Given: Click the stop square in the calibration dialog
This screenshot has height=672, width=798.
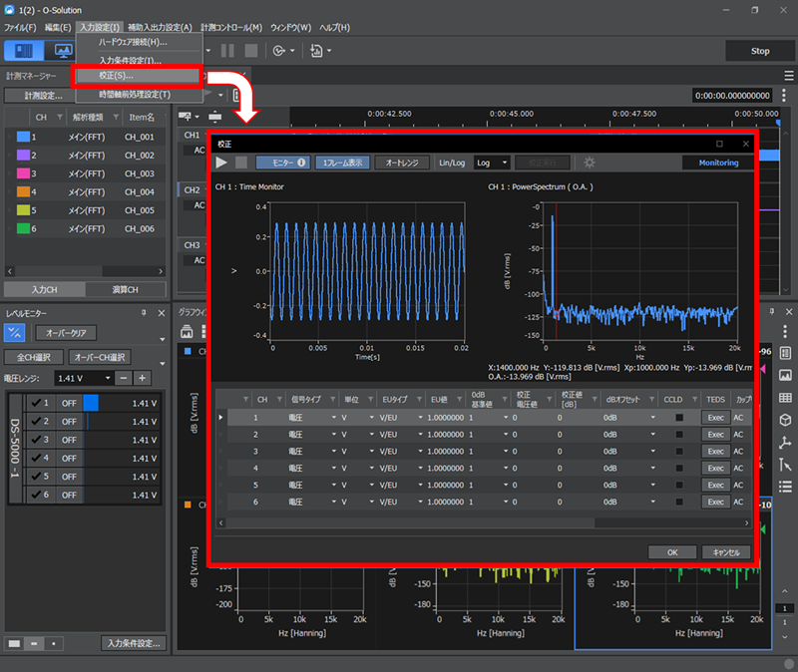Looking at the screenshot, I should [x=241, y=163].
